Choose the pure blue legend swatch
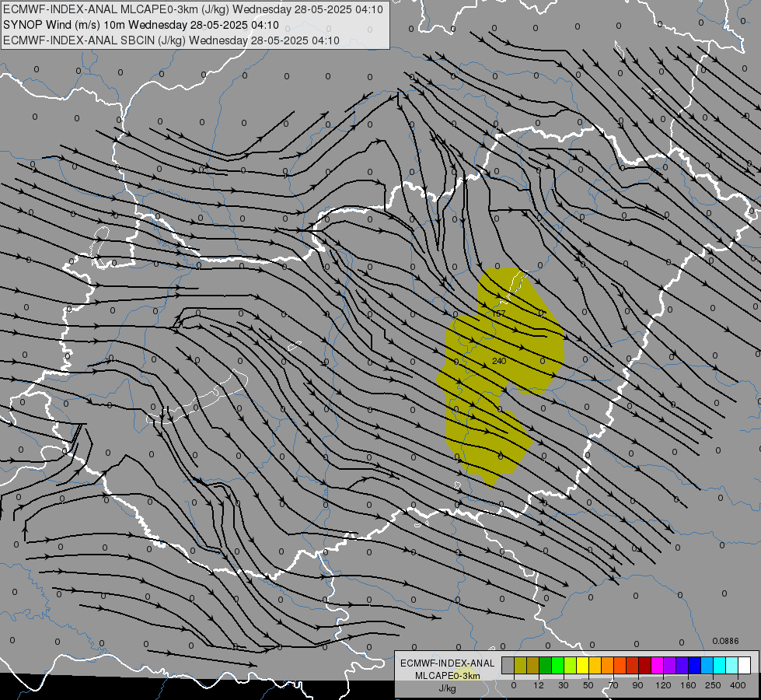The image size is (761, 700). point(694,665)
